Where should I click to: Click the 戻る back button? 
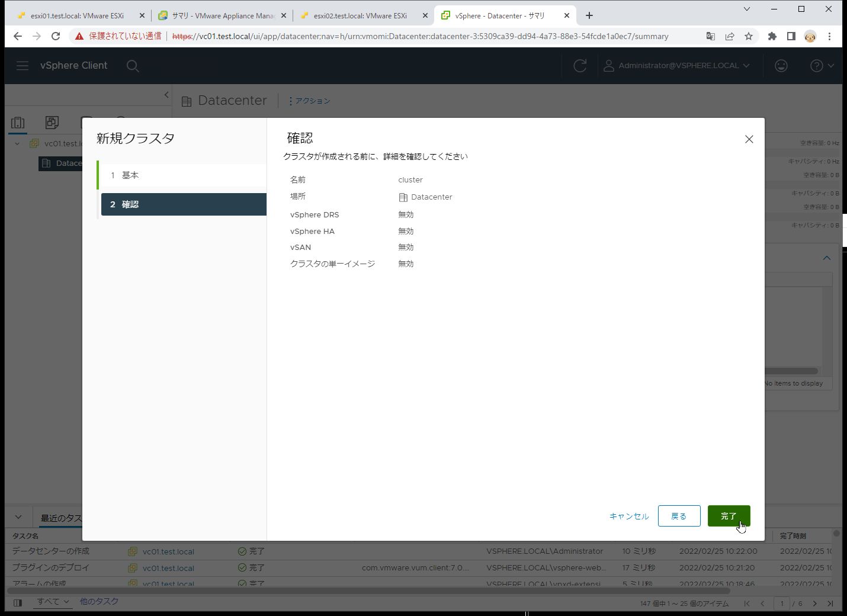(x=679, y=516)
